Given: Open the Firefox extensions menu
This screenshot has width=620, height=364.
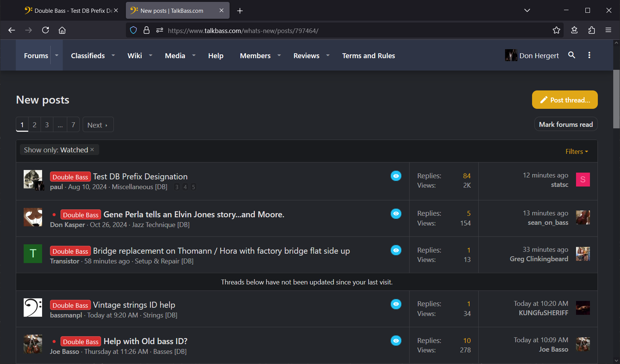Looking at the screenshot, I should click(x=591, y=30).
